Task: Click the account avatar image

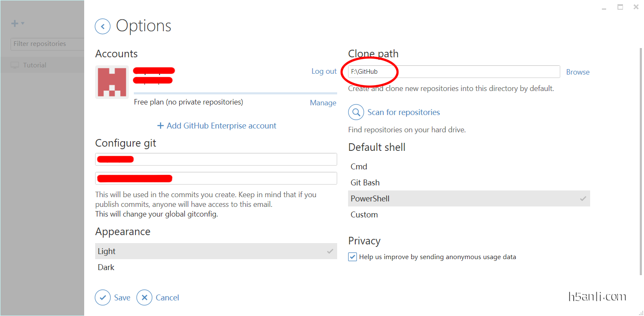Action: coord(112,82)
